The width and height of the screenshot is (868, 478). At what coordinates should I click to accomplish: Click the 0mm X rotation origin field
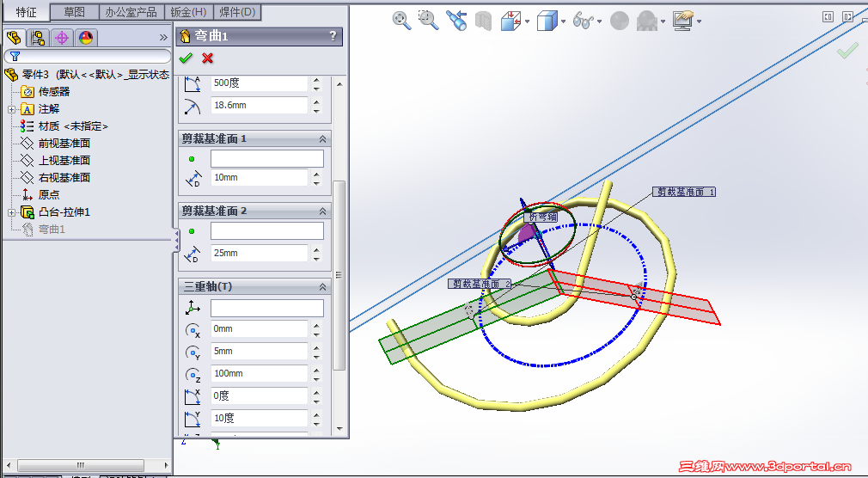(259, 329)
